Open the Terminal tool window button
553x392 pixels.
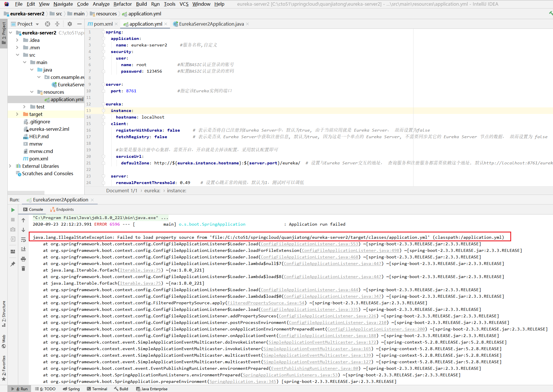click(97, 389)
